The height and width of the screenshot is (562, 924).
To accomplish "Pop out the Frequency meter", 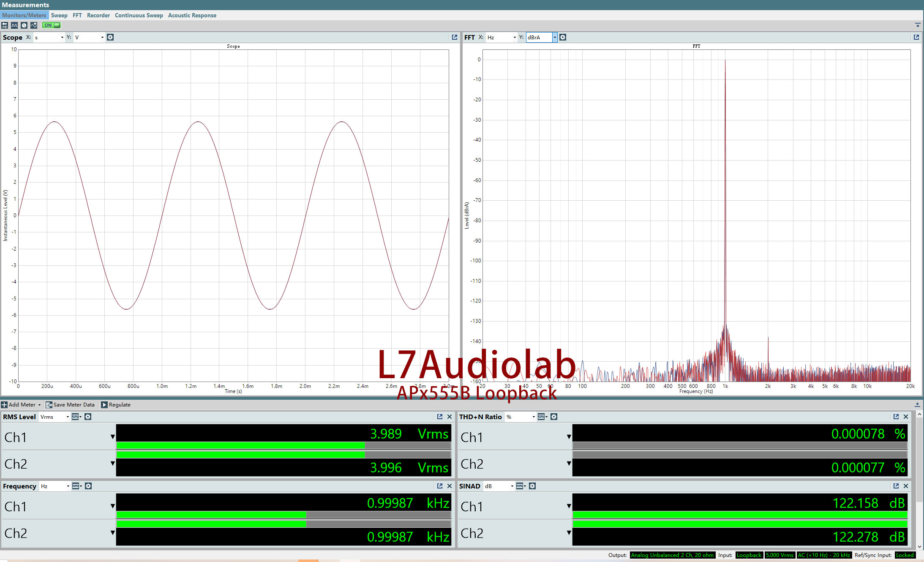I will click(440, 486).
